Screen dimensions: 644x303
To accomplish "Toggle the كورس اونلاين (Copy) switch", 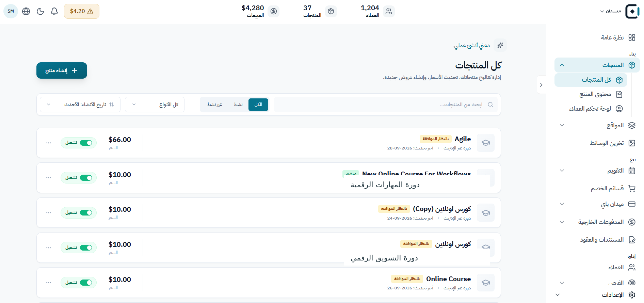I will (x=86, y=213).
